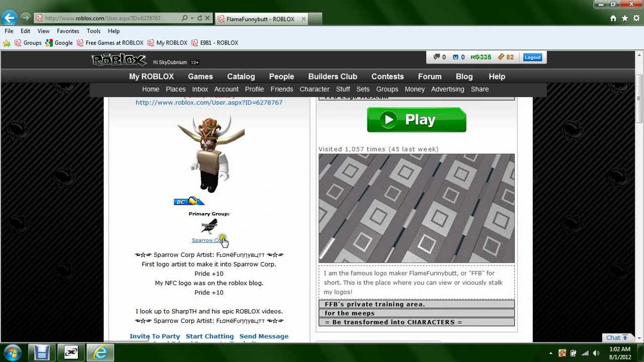644x362 pixels.
Task: Open the Google bookmark
Action: click(x=59, y=43)
